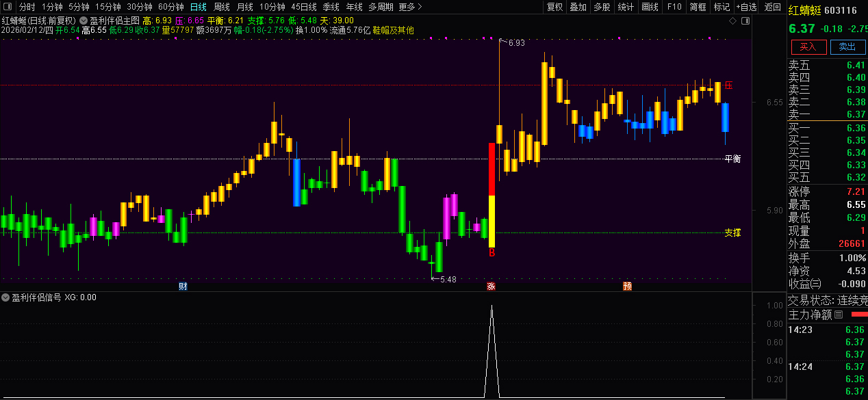This screenshot has width=868, height=400.
Task: Toggle the 收益(三) quarter label
Action: pyautogui.click(x=804, y=284)
